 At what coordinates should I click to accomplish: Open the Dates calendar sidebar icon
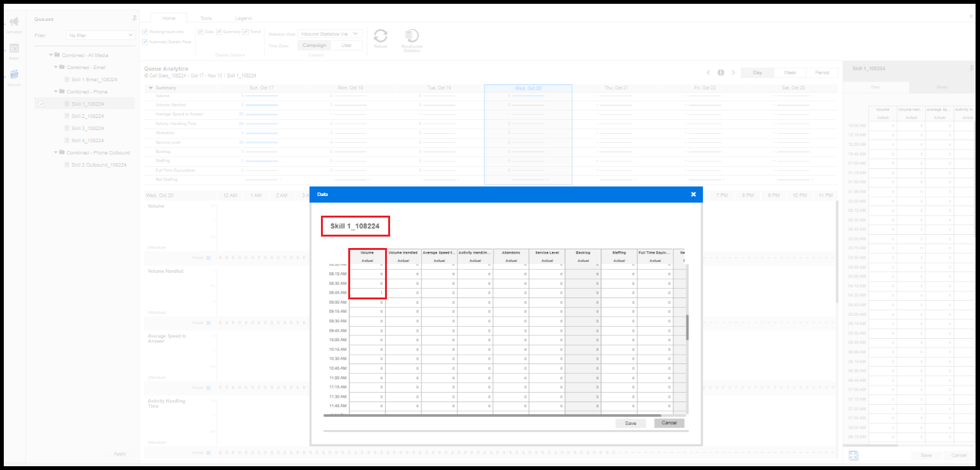pos(14,48)
